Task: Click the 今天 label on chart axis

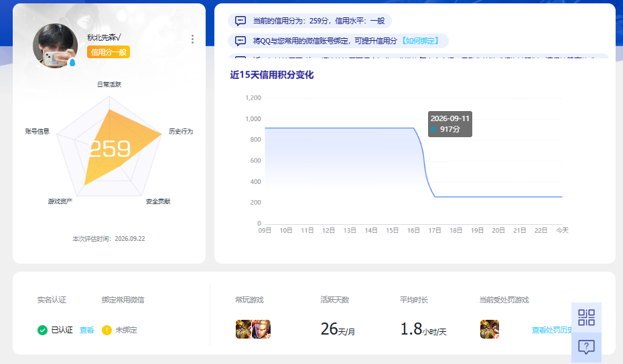Action: pos(562,230)
